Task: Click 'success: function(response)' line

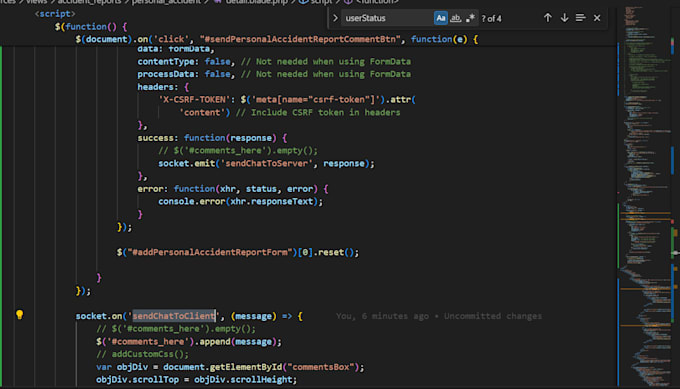Action: [212, 138]
